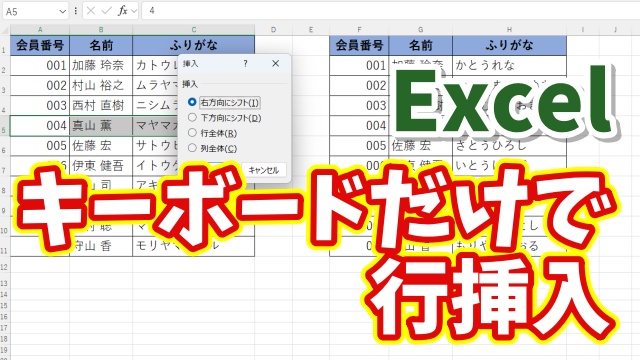Click cell C1 ふりがな header
Viewport: 640px width, 360px height.
tap(193, 45)
